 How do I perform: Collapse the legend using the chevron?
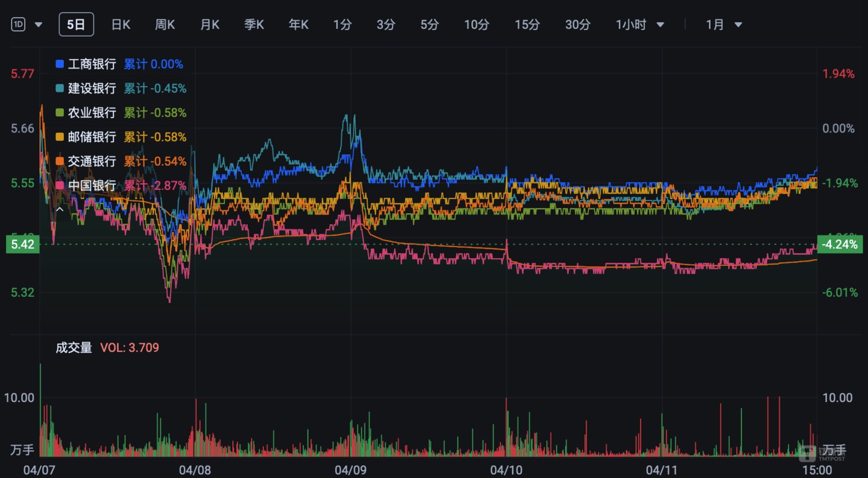click(x=60, y=209)
